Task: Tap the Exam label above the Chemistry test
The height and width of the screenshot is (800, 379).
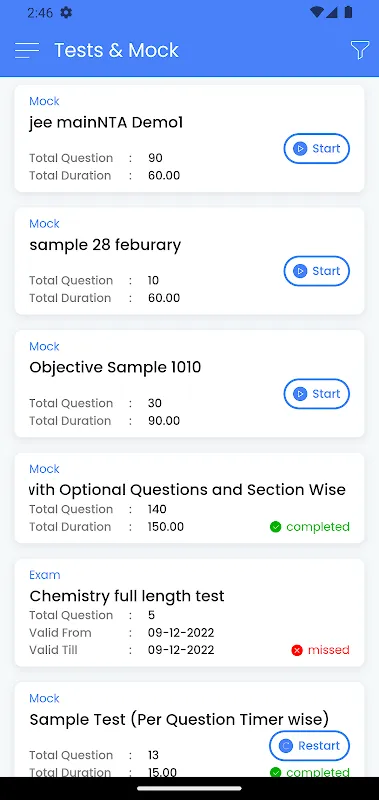Action: 45,575
